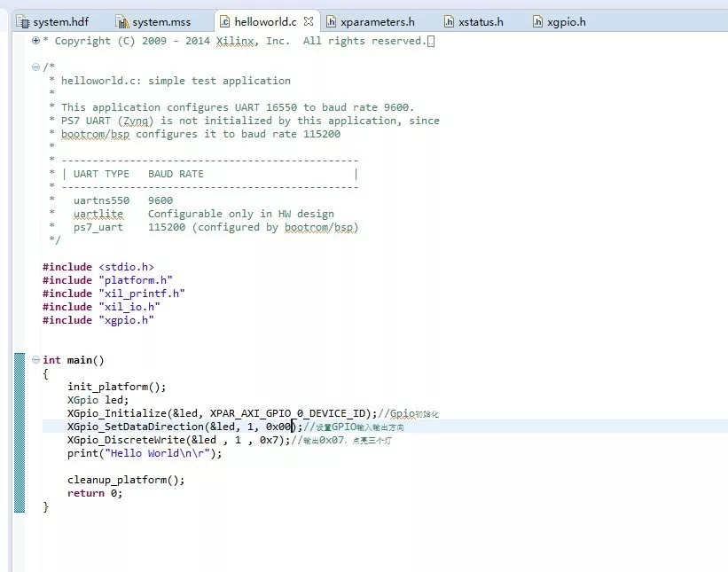Close the helloworld.c tab
728x572 pixels.
click(309, 21)
